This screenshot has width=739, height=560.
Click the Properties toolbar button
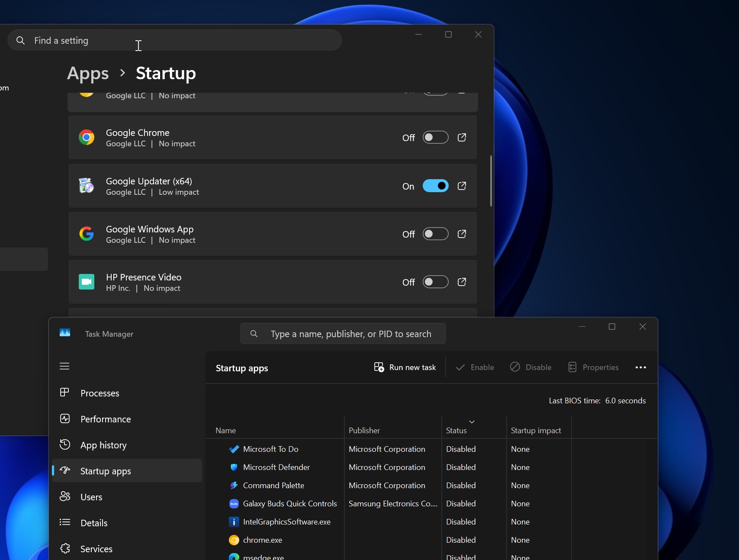coord(593,367)
